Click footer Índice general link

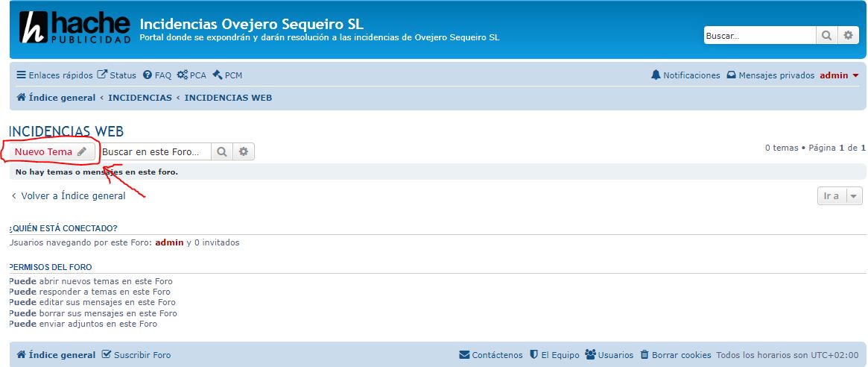tap(56, 355)
